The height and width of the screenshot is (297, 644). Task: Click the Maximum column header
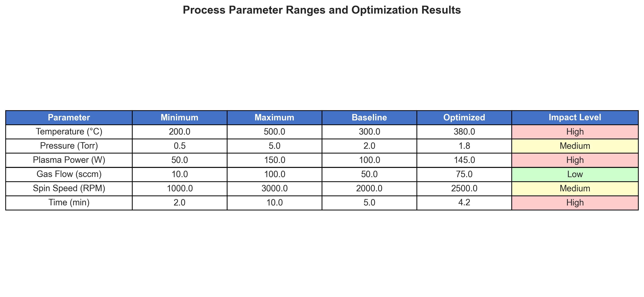click(x=274, y=118)
